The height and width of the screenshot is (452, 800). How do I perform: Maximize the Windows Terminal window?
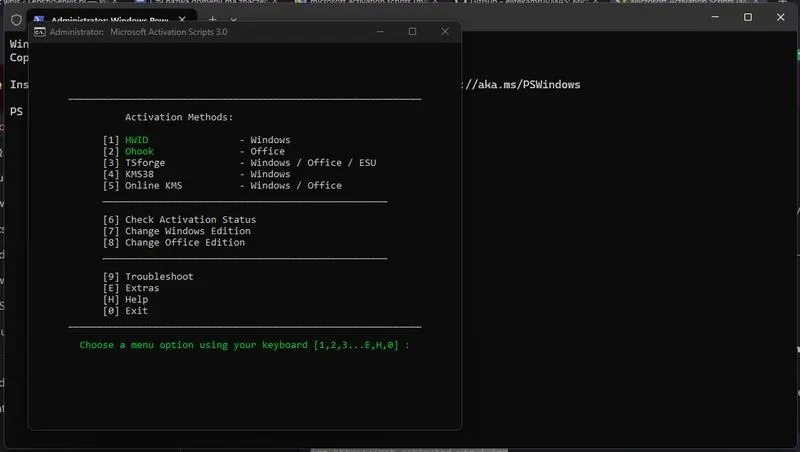[748, 17]
